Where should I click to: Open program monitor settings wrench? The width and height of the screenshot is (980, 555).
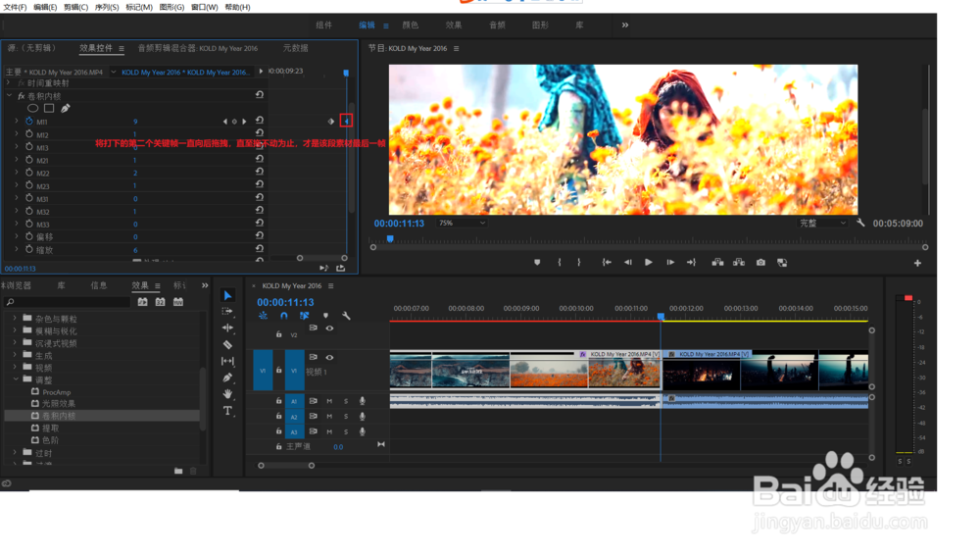pos(860,223)
